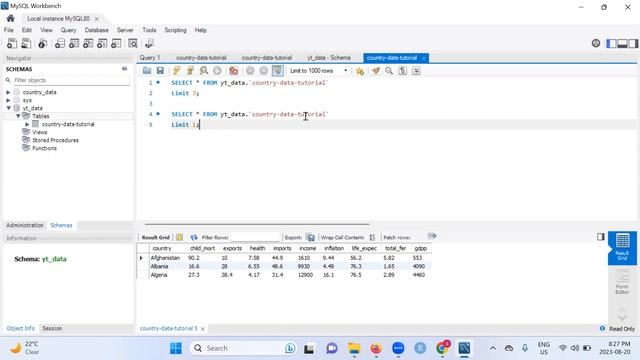Switch to the Object Info tab

tap(20, 328)
